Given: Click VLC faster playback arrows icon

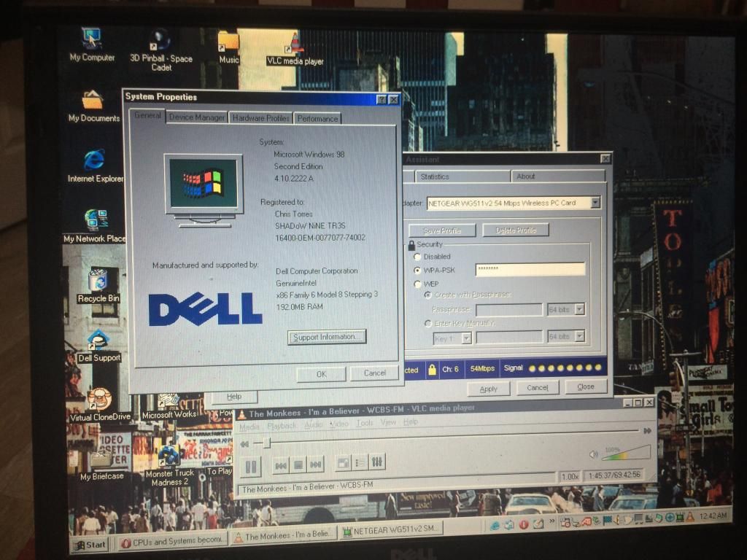Looking at the screenshot, I should click(x=648, y=430).
